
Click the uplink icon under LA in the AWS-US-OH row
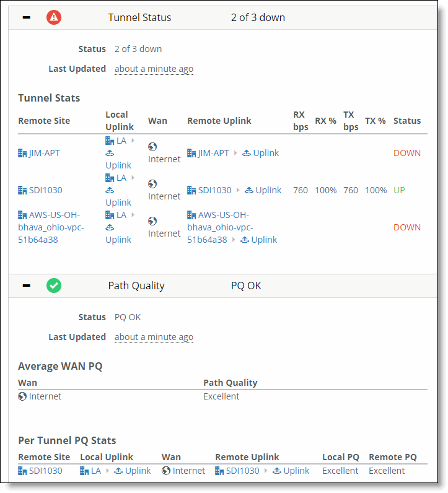click(x=110, y=227)
